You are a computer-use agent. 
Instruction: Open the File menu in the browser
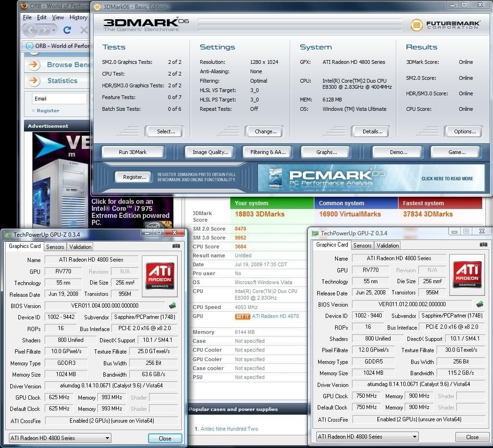pyautogui.click(x=27, y=17)
